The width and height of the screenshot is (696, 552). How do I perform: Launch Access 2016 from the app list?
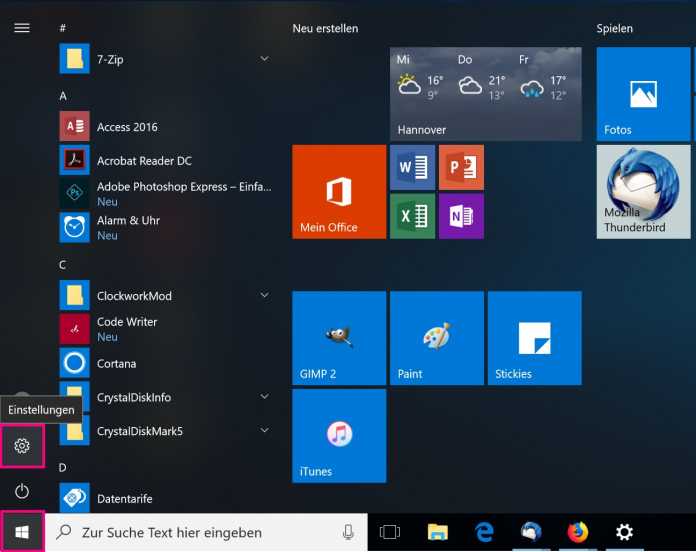click(166, 126)
